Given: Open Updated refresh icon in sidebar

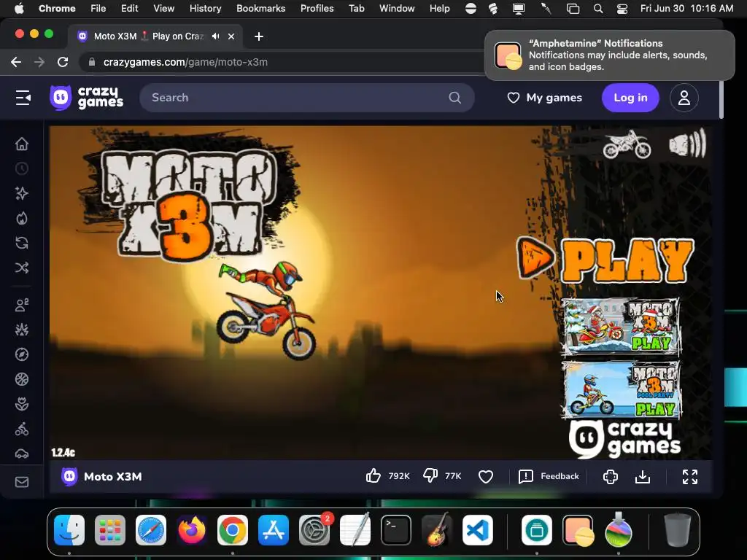Looking at the screenshot, I should point(22,243).
